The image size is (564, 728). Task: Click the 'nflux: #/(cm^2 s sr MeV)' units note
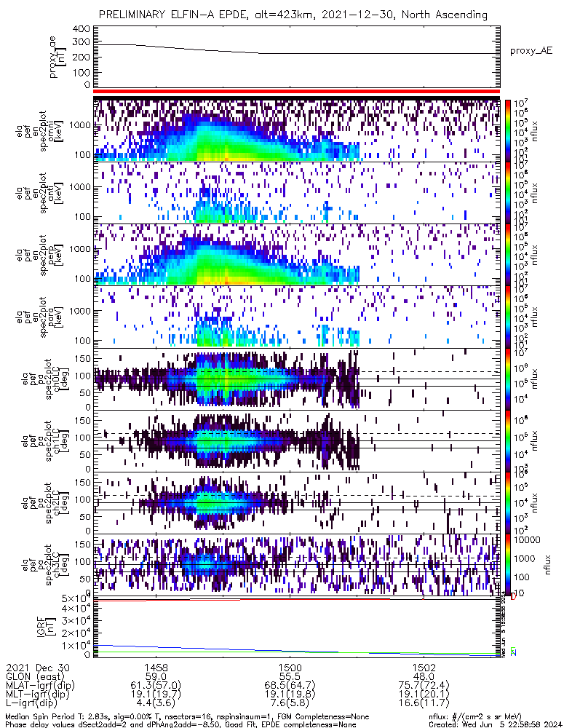[x=475, y=717]
